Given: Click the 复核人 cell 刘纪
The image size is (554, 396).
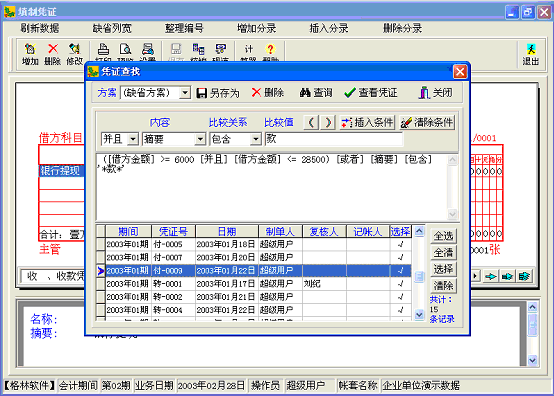Looking at the screenshot, I should 324,284.
